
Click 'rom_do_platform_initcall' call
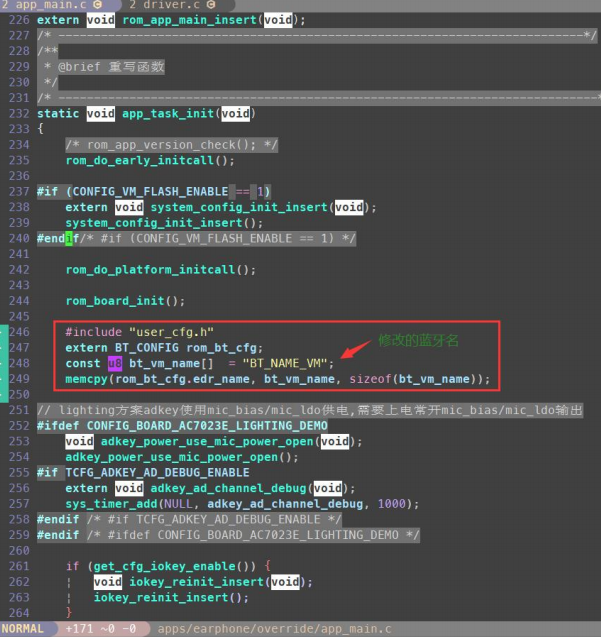point(151,270)
